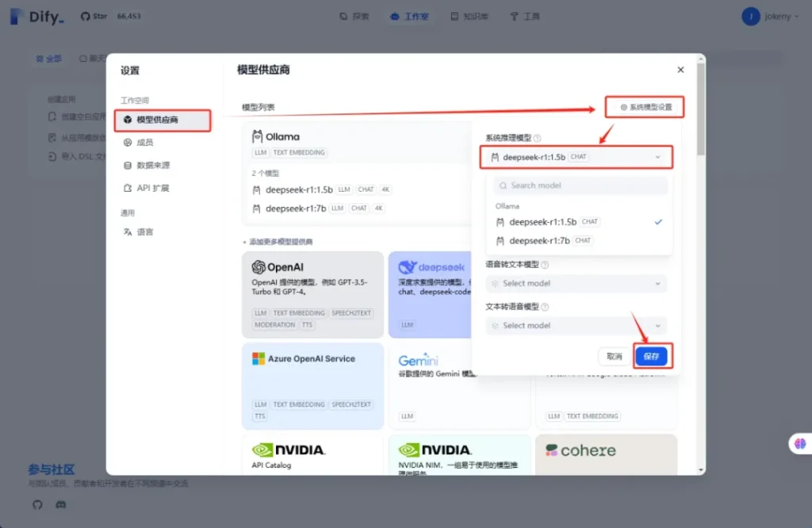Click the GitHub icon in community section

click(x=37, y=504)
